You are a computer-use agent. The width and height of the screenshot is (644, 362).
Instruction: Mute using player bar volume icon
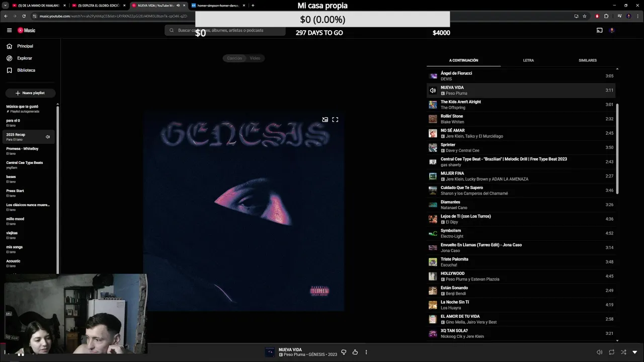pos(599,352)
